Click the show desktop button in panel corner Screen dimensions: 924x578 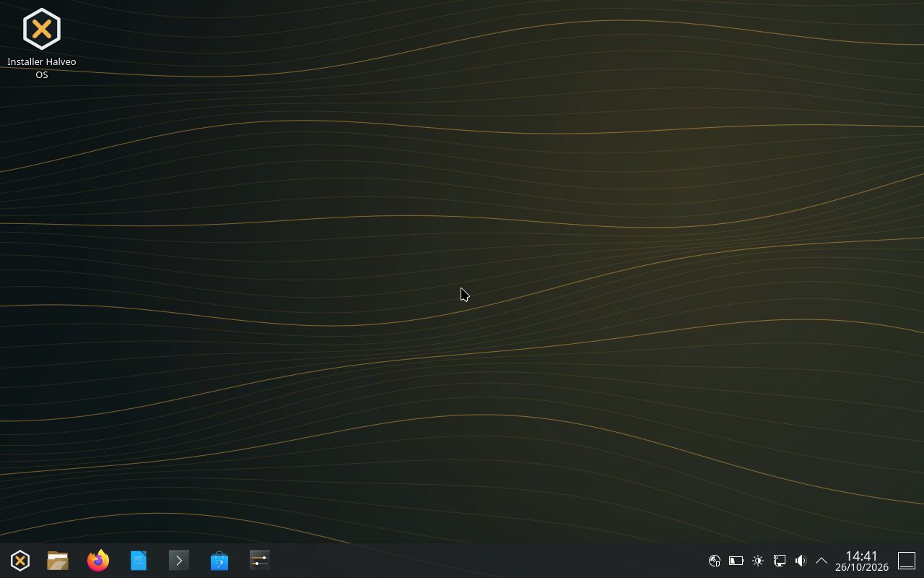click(907, 561)
